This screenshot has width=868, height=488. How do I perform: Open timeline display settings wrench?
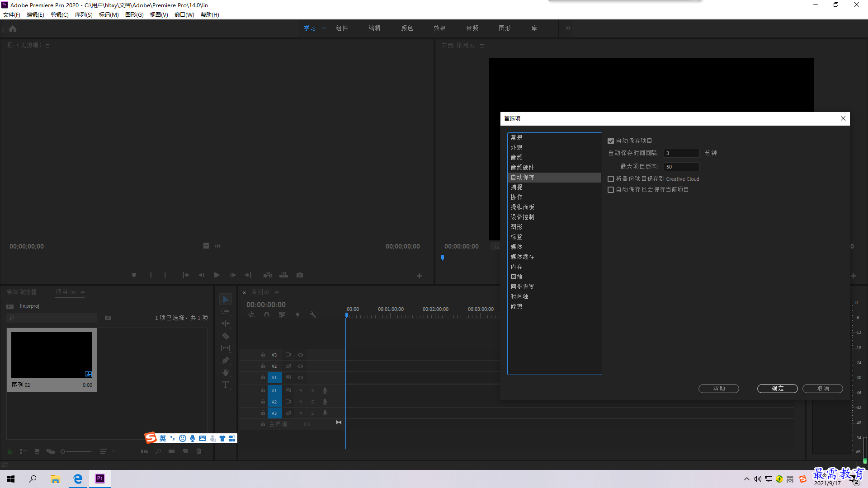point(313,314)
